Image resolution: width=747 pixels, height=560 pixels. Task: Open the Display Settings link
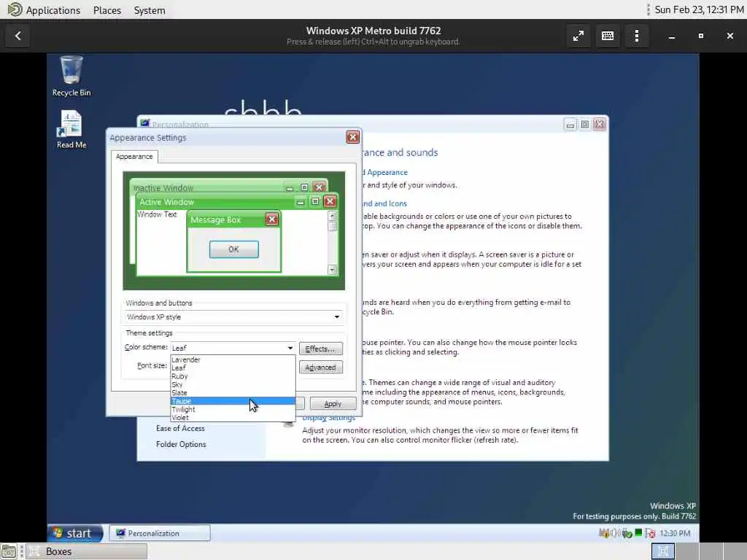[329, 418]
